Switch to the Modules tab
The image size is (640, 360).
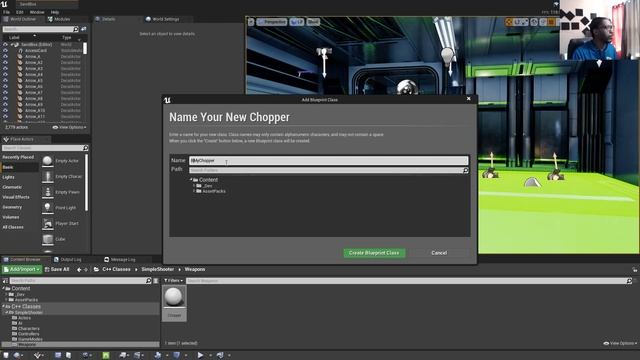(60, 19)
